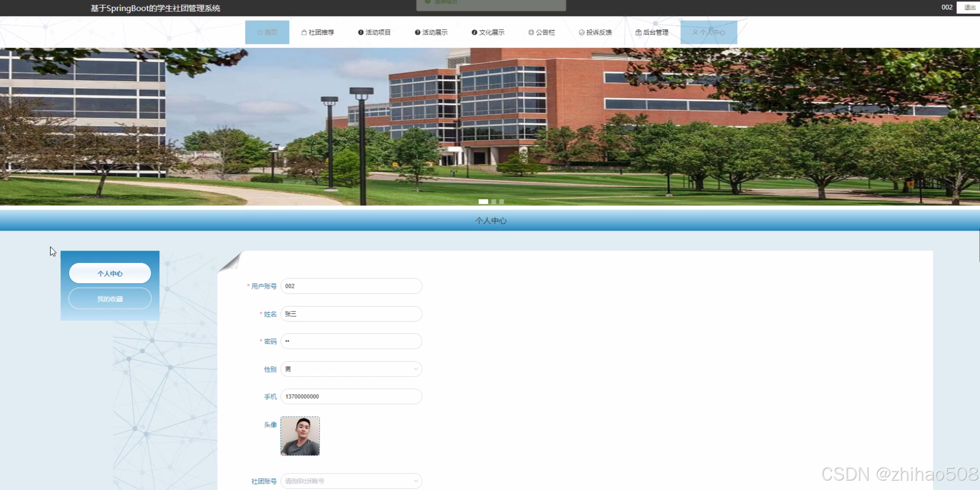
Task: Open the 公告栏 bulletin board
Action: [541, 32]
